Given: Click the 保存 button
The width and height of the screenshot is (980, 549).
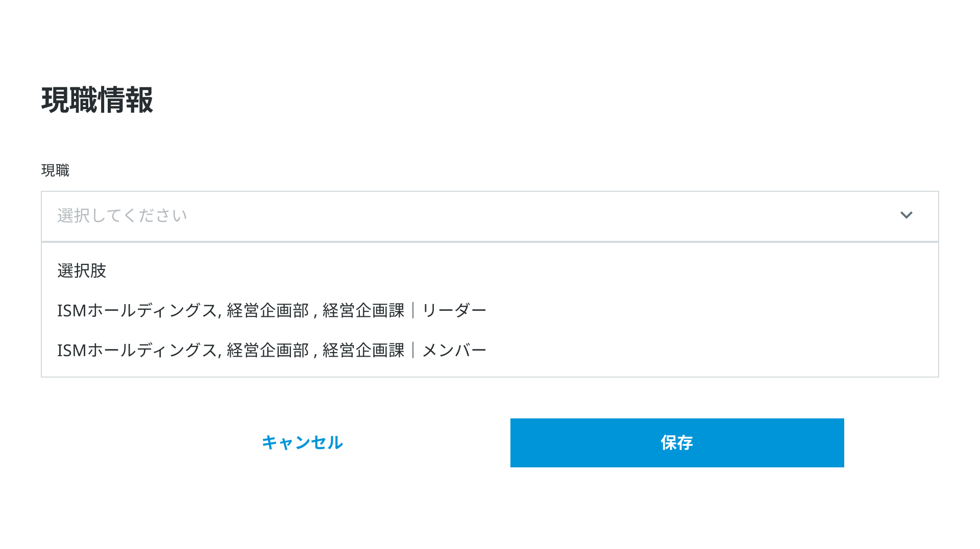Looking at the screenshot, I should [x=677, y=443].
